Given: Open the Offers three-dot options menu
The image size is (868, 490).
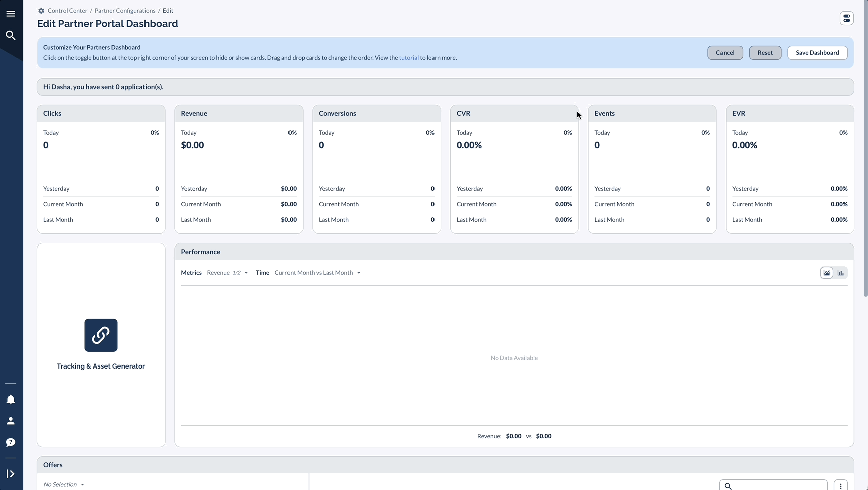Looking at the screenshot, I should coord(841,486).
